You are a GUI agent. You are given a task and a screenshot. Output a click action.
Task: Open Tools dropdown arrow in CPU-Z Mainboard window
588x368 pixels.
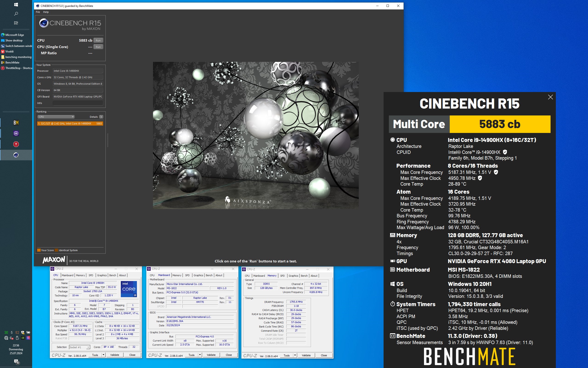pos(200,355)
